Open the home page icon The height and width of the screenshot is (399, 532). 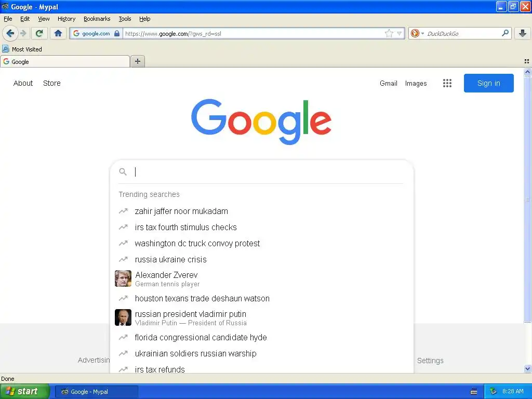click(x=58, y=33)
